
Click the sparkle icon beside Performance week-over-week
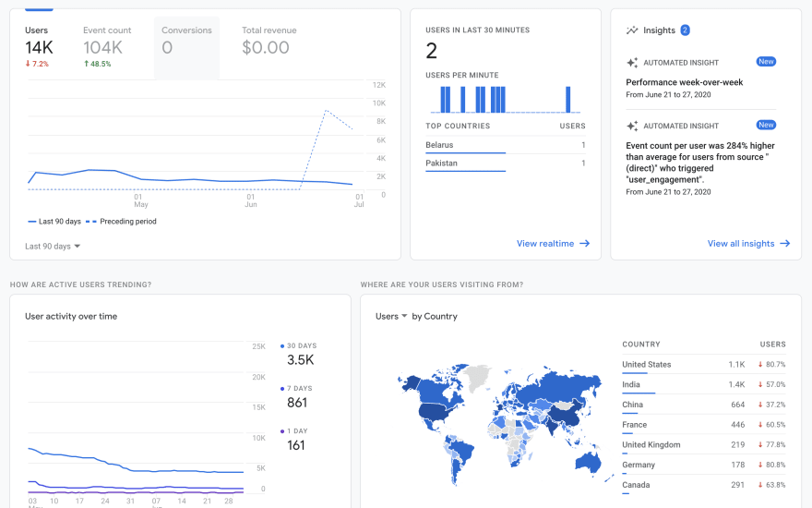coord(632,63)
